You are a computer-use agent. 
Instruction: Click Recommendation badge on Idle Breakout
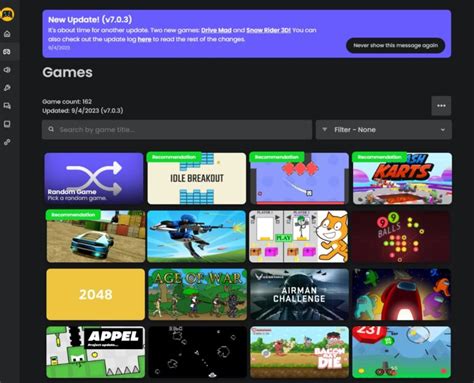coord(174,157)
